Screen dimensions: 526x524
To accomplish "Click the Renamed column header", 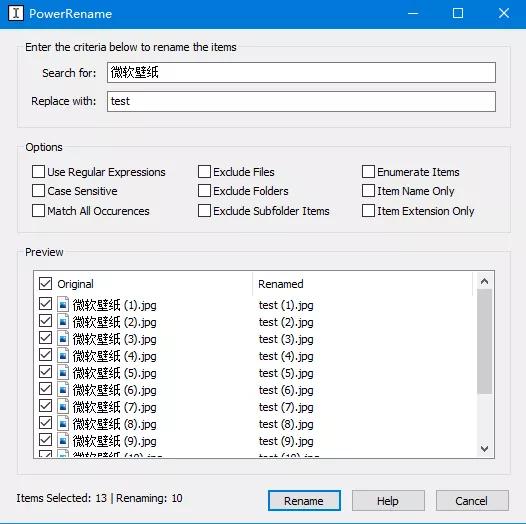I will (281, 284).
